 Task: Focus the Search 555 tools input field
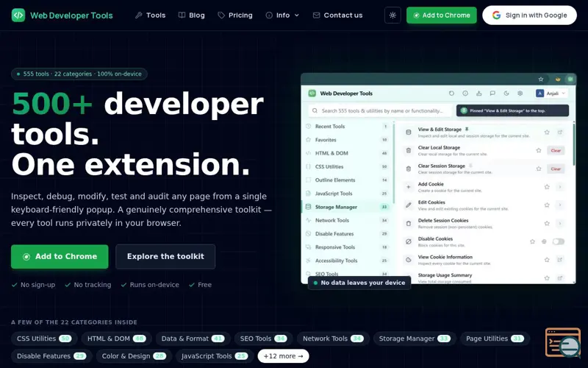click(380, 111)
